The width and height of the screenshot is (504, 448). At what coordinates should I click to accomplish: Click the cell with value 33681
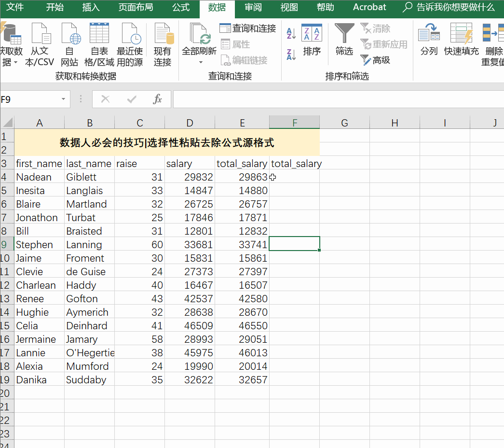[190, 244]
